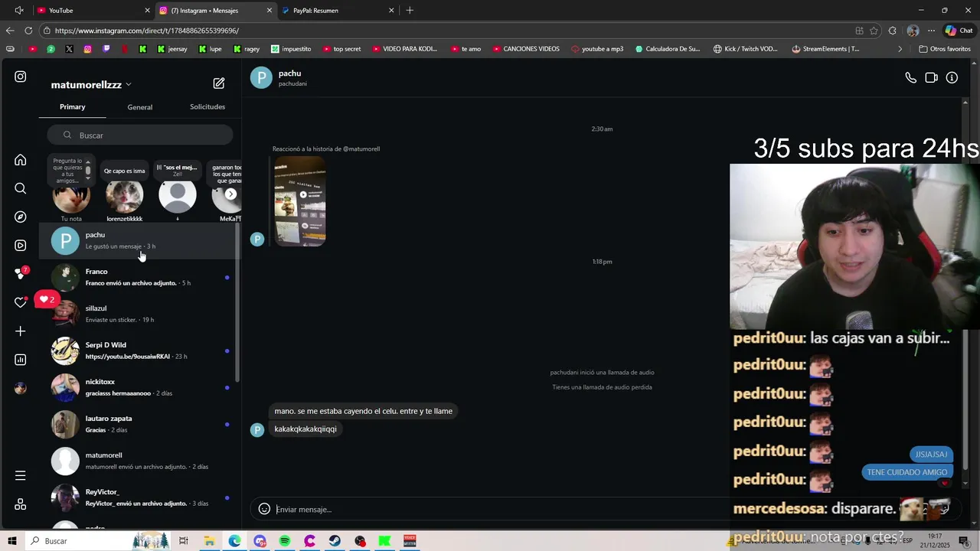Open the emoji picker in message box

[x=264, y=509]
